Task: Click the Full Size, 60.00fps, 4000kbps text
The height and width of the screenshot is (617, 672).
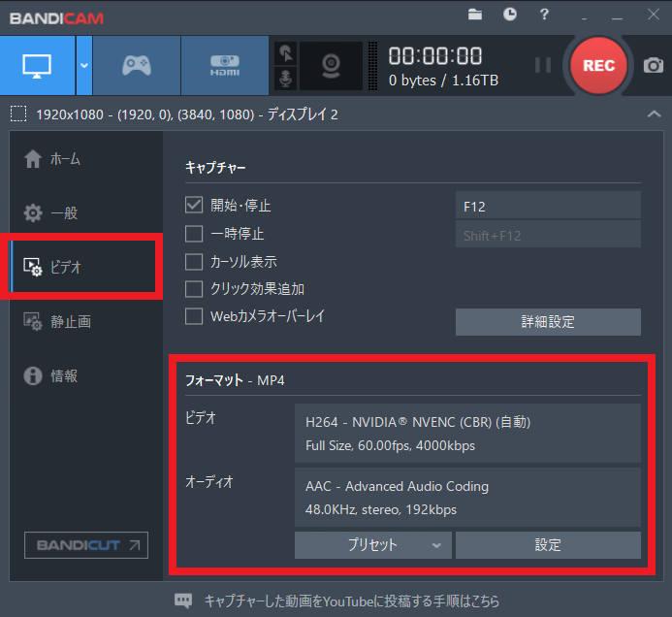Action: [390, 446]
